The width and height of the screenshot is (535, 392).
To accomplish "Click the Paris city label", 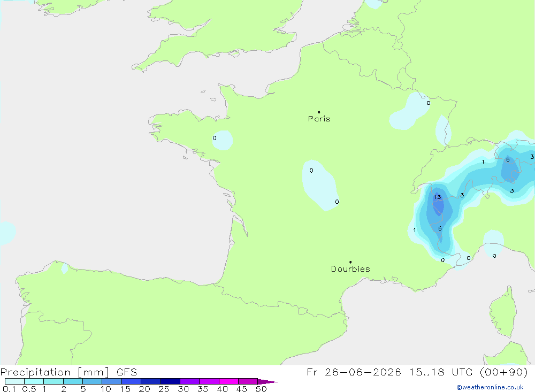I will pos(319,119).
